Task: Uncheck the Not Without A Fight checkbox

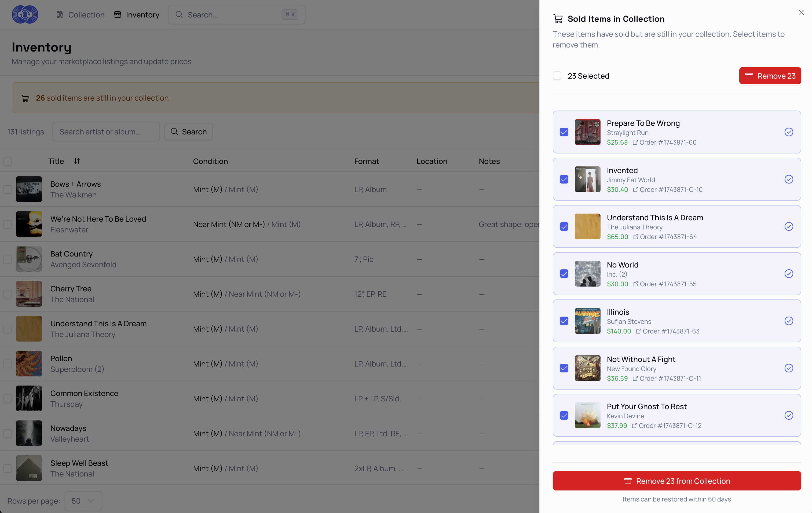Action: 564,368
